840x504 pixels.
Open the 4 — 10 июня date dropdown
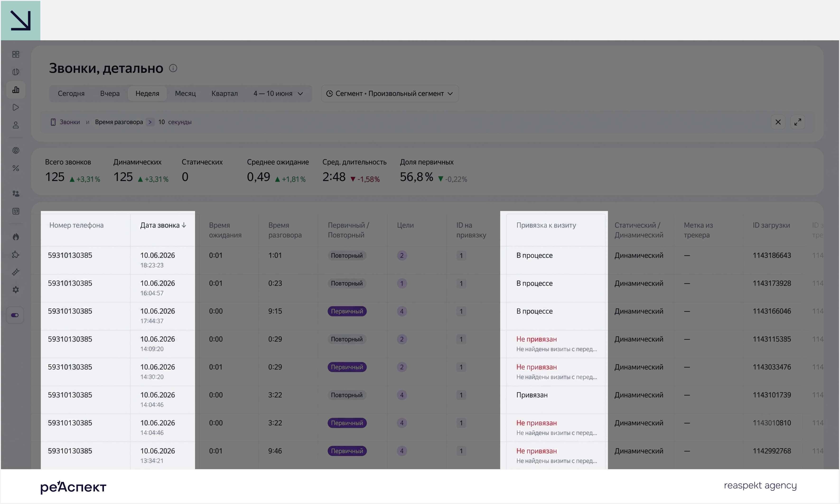[x=278, y=93]
